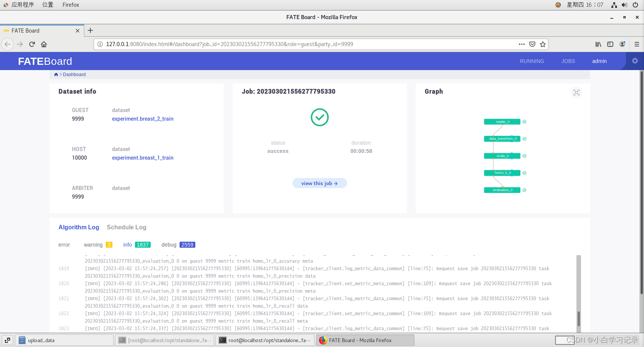Image resolution: width=644 pixels, height=347 pixels.
Task: Switch to the Algorithm Log tab
Action: [79, 227]
